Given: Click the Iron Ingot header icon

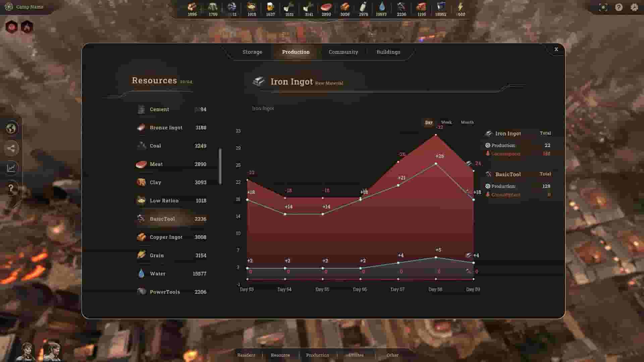Looking at the screenshot, I should click(x=259, y=81).
